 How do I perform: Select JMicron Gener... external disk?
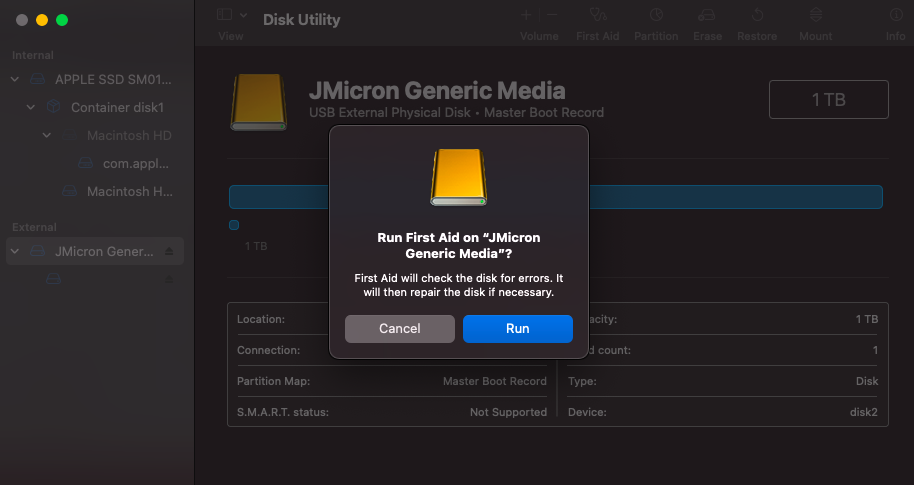104,251
